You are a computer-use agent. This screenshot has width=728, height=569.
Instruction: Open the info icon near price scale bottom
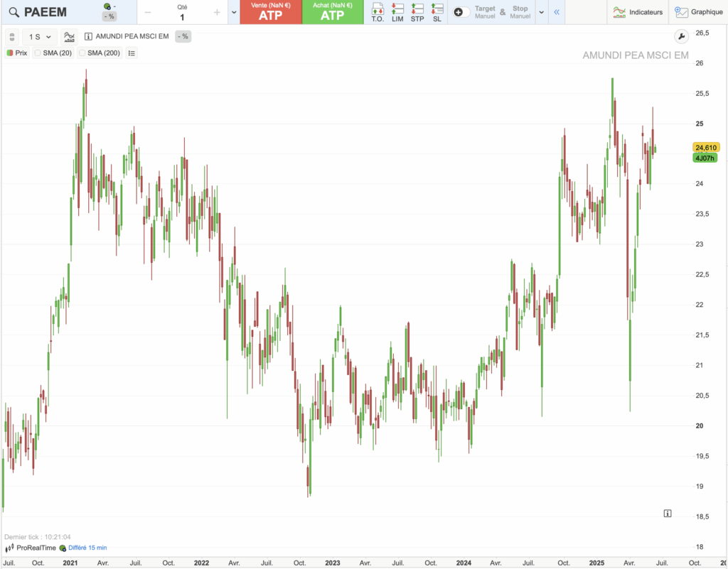[667, 514]
